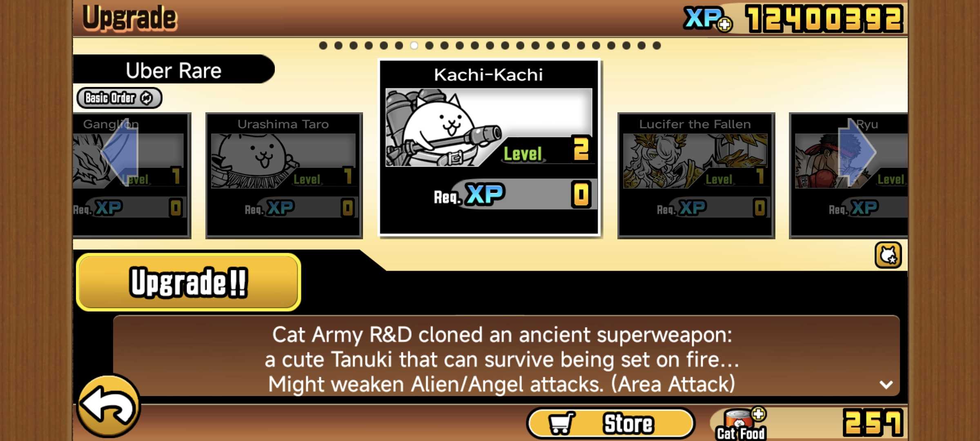Go back with the return arrow
980x441 pixels.
pos(109,406)
